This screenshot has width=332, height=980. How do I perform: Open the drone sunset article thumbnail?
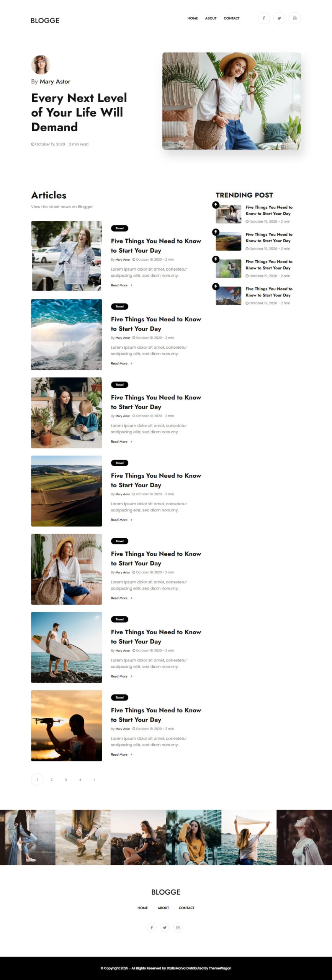click(x=67, y=725)
